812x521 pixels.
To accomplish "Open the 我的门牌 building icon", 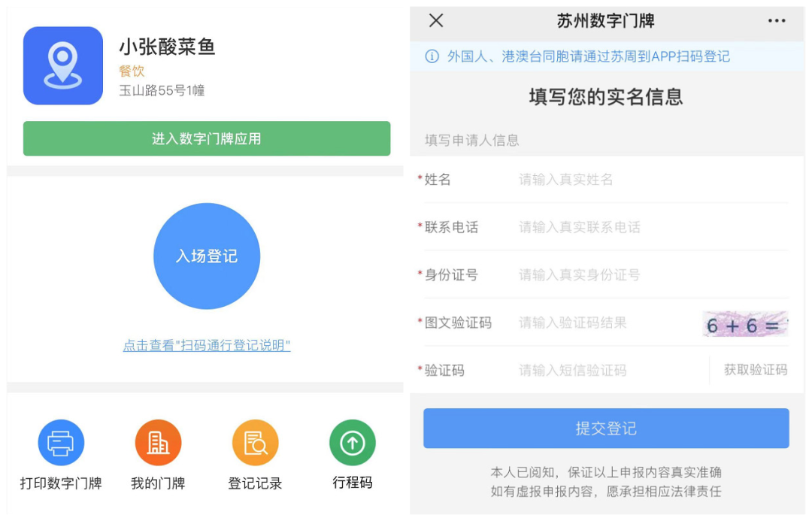I will [x=158, y=443].
